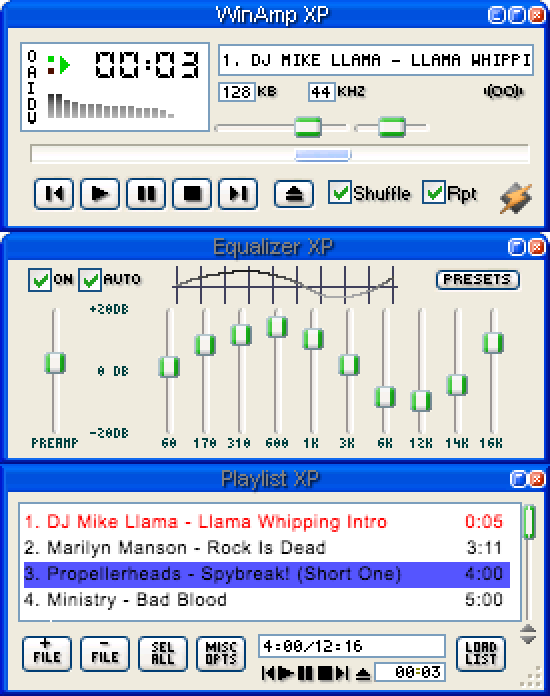This screenshot has height=696, width=550.
Task: Click playlist mini pause icon
Action: pos(305,673)
